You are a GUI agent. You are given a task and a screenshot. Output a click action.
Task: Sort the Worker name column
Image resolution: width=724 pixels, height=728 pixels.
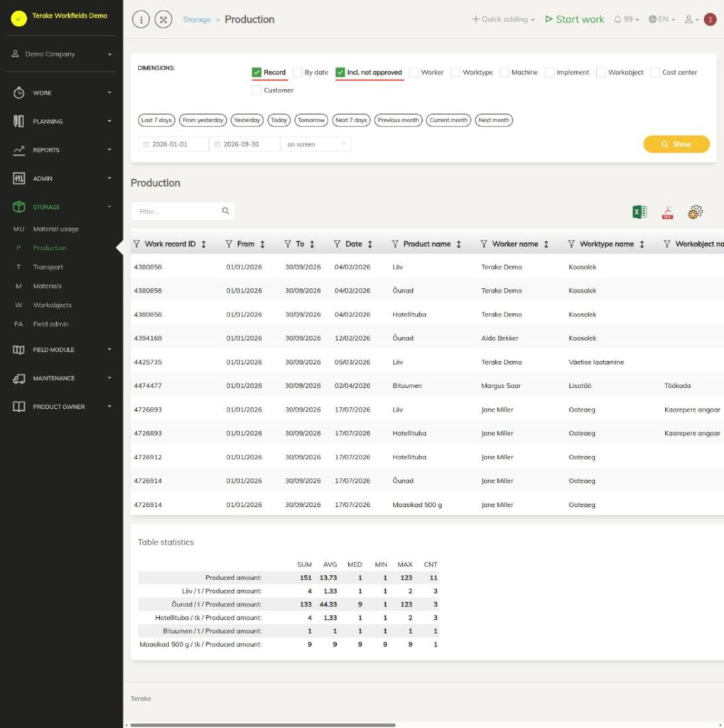pos(546,245)
